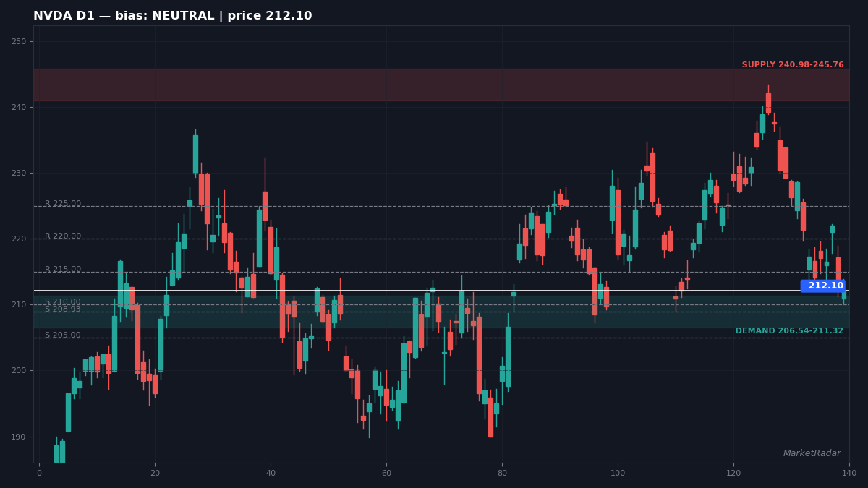Click the 230 price axis tick
Image resolution: width=868 pixels, height=488 pixels.
pyautogui.click(x=19, y=173)
